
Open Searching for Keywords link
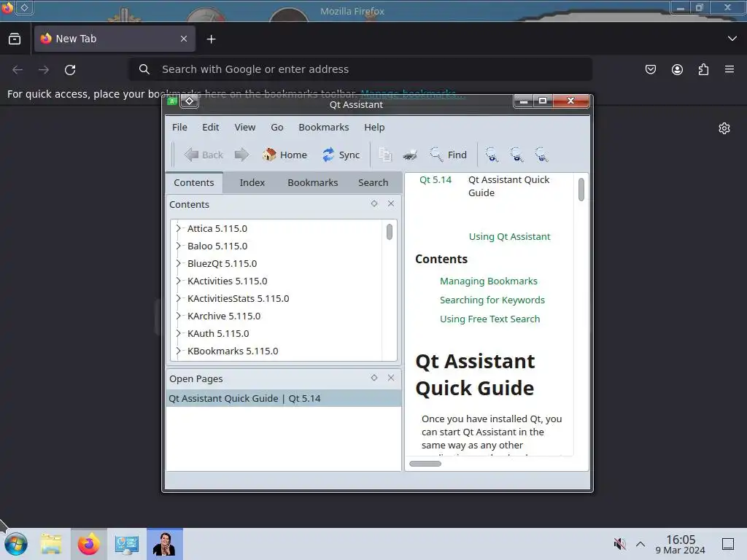pyautogui.click(x=492, y=300)
